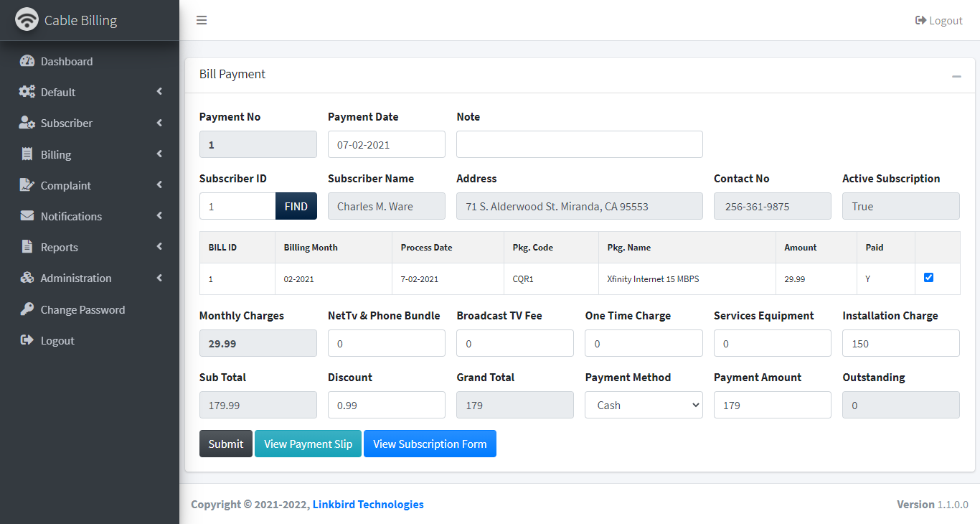This screenshot has height=524, width=980.
Task: Uncheck the Paid checkbox on bill row
Action: (928, 277)
